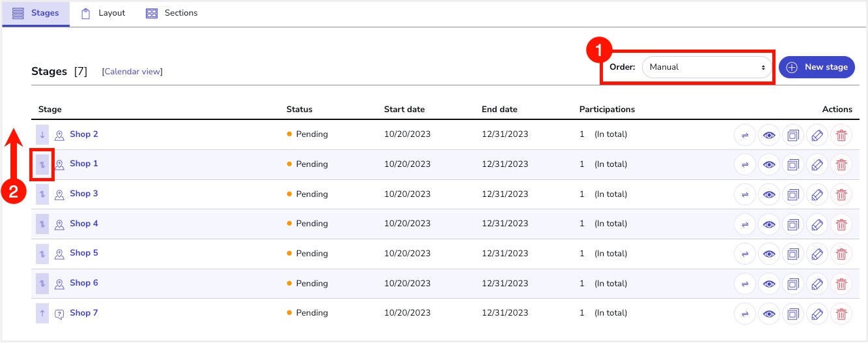Toggle visibility eye for Shop 7
The image size is (868, 343).
coord(769,314)
